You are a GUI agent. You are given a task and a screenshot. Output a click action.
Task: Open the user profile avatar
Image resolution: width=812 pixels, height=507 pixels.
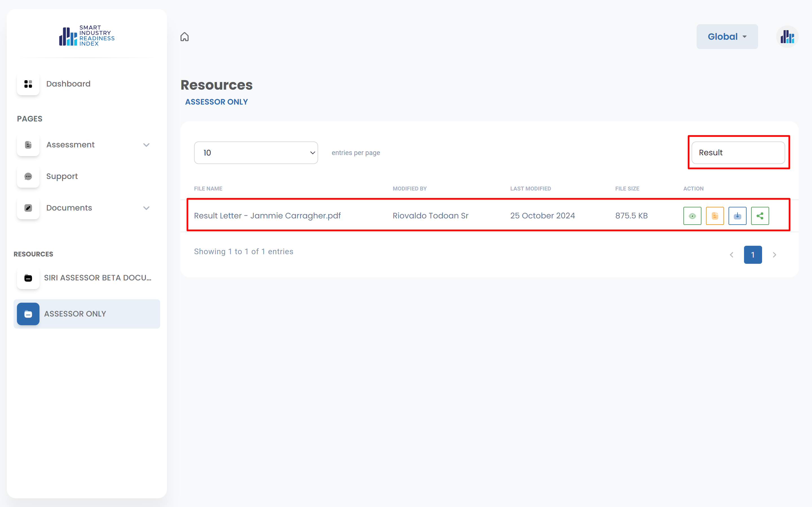click(787, 37)
